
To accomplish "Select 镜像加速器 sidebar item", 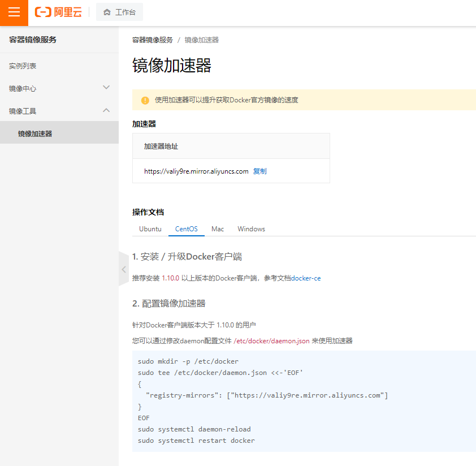I will pos(59,132).
